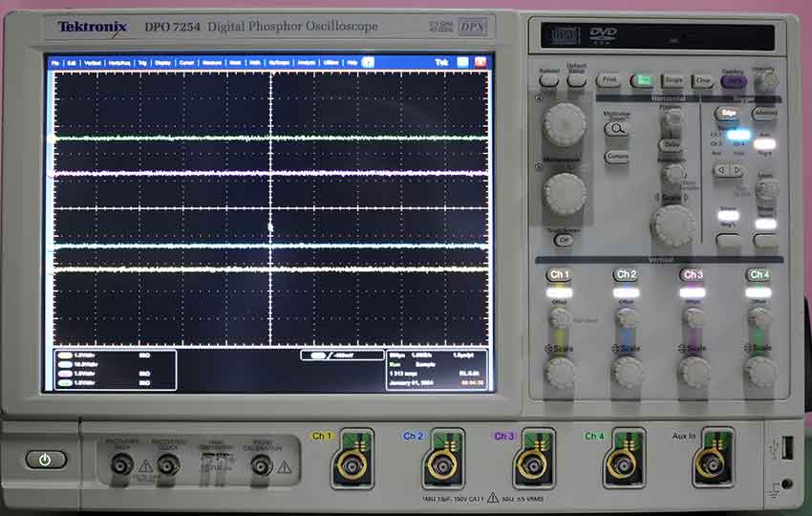Open the Measure menu
Screen dimensions: 812x516
(x=212, y=63)
